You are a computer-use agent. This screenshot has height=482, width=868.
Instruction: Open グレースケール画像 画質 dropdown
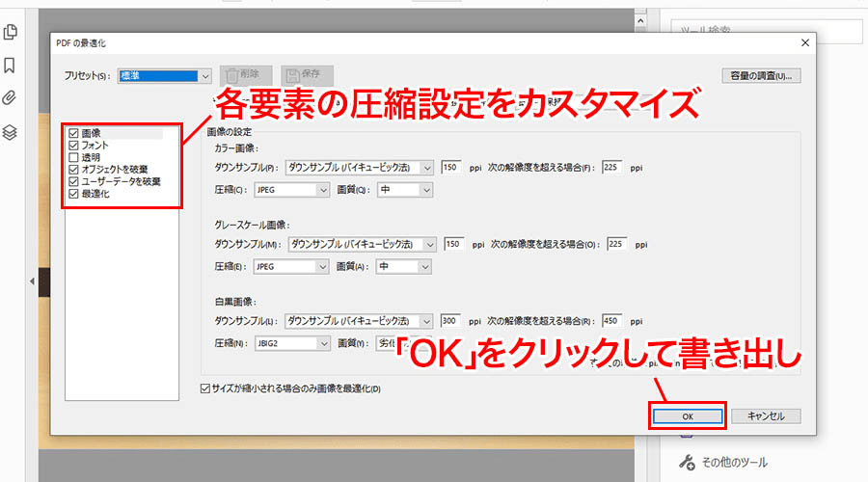click(403, 267)
